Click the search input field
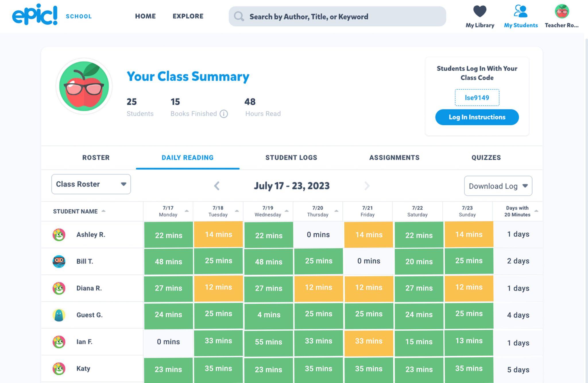The height and width of the screenshot is (383, 588). [x=337, y=17]
